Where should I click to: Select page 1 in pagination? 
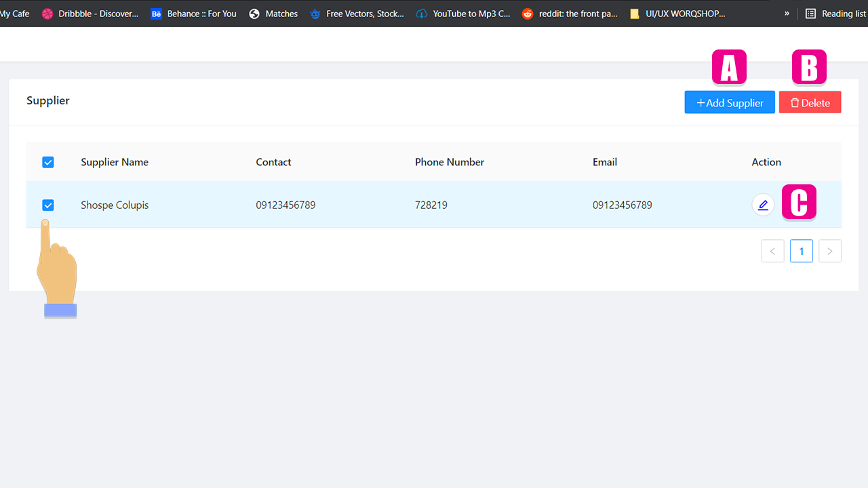(801, 251)
